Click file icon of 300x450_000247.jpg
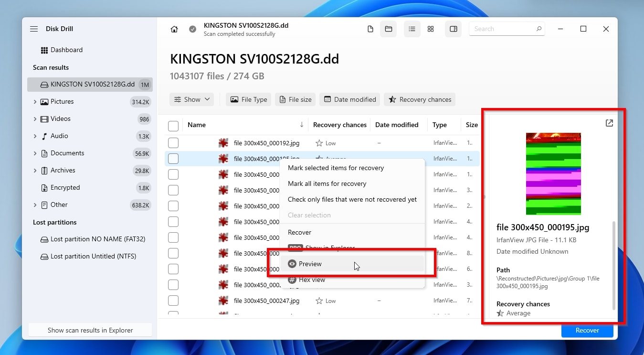 coord(223,301)
